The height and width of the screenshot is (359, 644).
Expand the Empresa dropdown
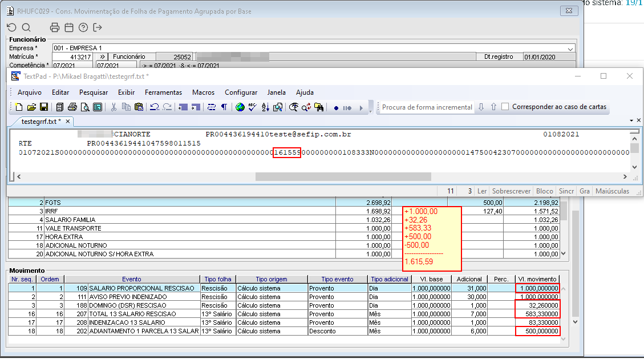[570, 49]
